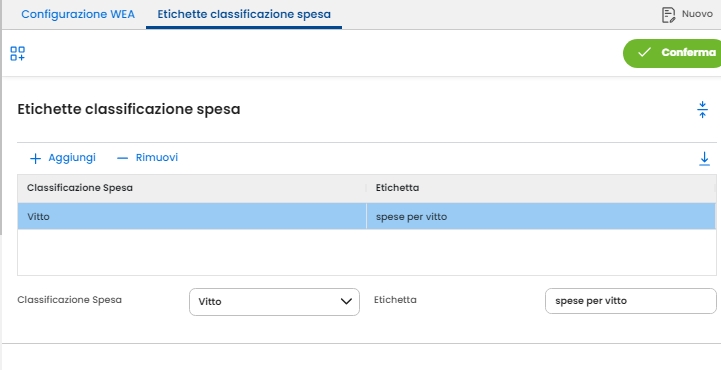Select the 'spese per vitto' table cell
Viewport: 721px width, 370px height.
541,216
